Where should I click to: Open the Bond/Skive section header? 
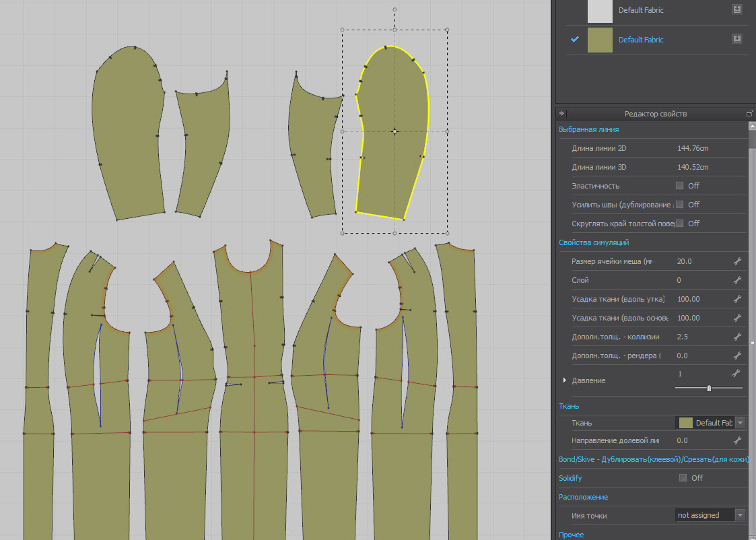(653, 459)
